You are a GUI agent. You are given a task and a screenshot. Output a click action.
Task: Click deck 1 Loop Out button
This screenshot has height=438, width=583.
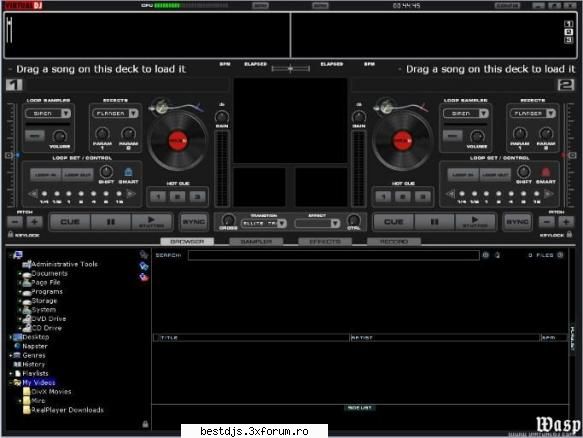[77, 175]
